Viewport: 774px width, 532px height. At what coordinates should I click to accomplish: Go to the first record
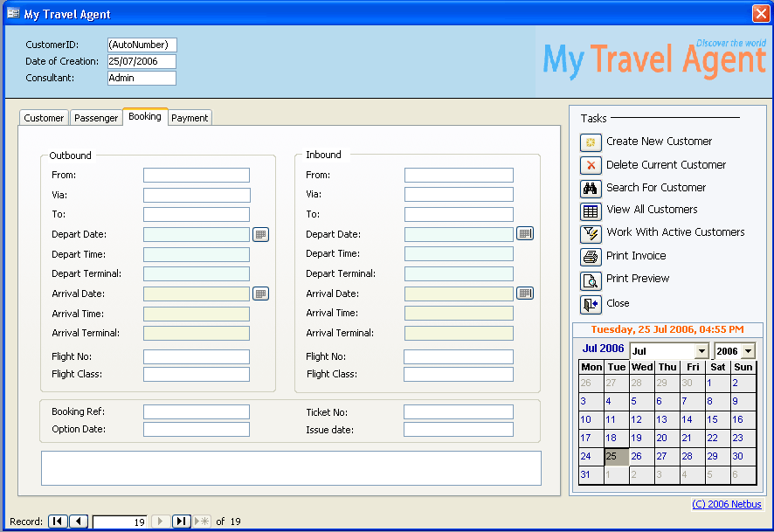[57, 522]
